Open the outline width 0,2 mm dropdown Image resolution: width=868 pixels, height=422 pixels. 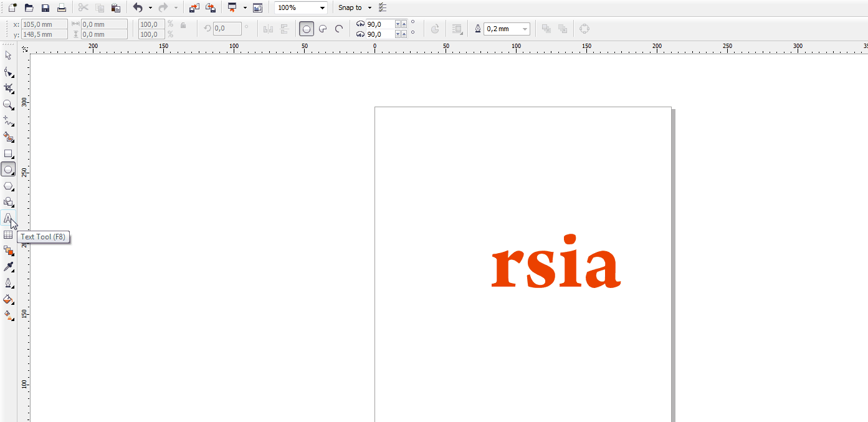coord(525,29)
